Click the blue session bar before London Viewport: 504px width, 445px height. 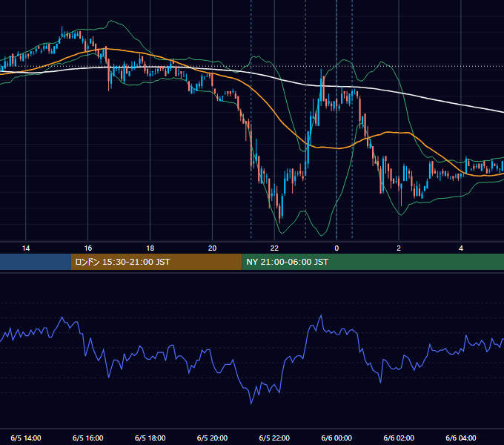[36, 262]
